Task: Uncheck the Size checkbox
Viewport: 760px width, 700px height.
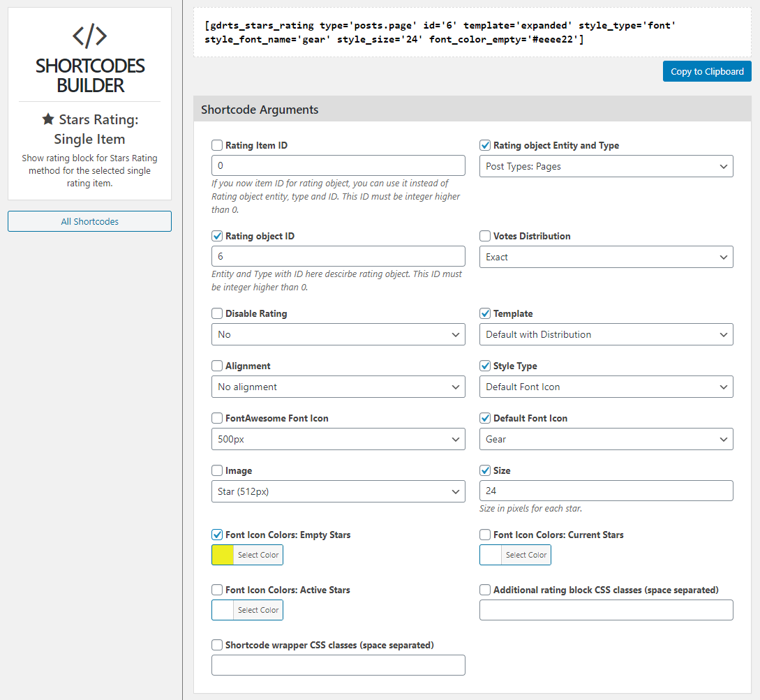Action: tap(485, 470)
